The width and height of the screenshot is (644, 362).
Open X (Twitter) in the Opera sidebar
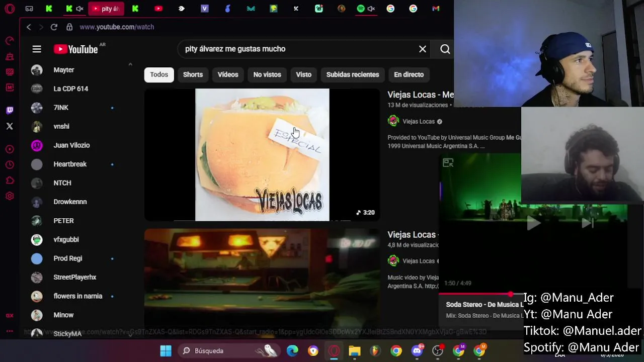point(10,126)
